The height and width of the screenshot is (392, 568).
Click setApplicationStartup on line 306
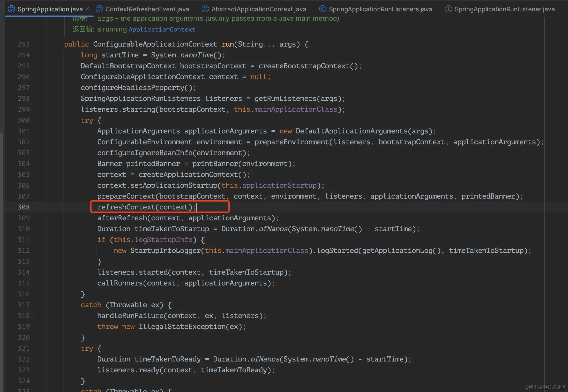(174, 185)
